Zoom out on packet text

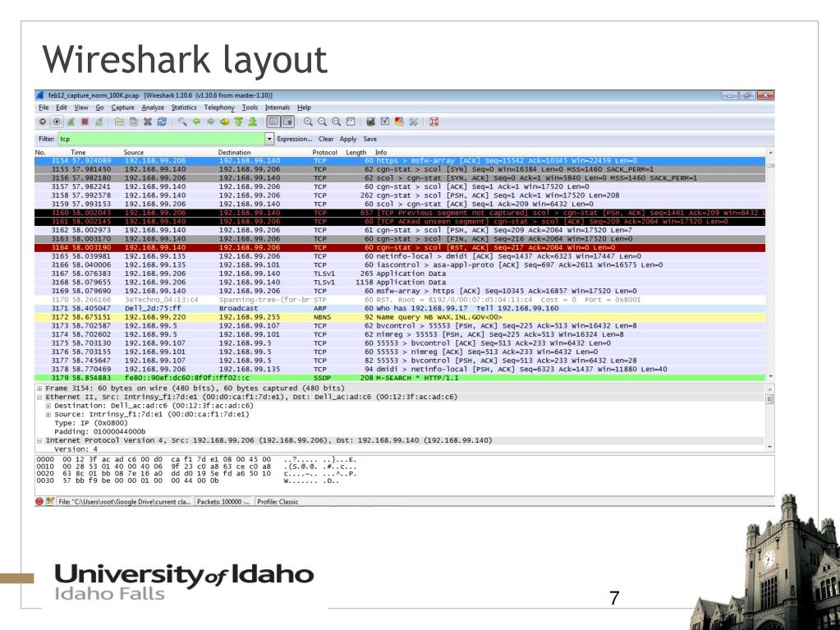point(322,122)
